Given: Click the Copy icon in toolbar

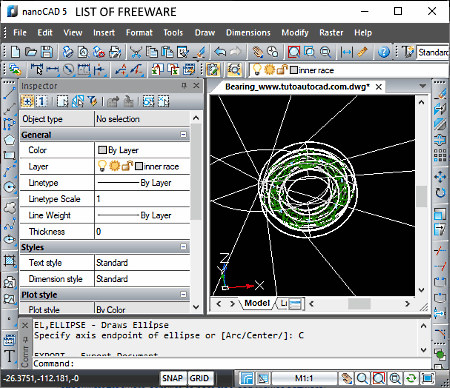Looking at the screenshot, I should click(x=152, y=52).
